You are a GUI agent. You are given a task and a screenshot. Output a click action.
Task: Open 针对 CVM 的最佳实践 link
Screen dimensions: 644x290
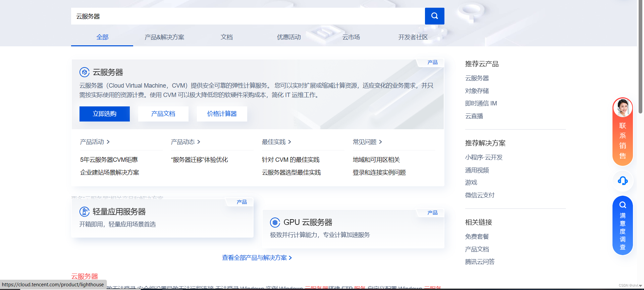coord(291,160)
